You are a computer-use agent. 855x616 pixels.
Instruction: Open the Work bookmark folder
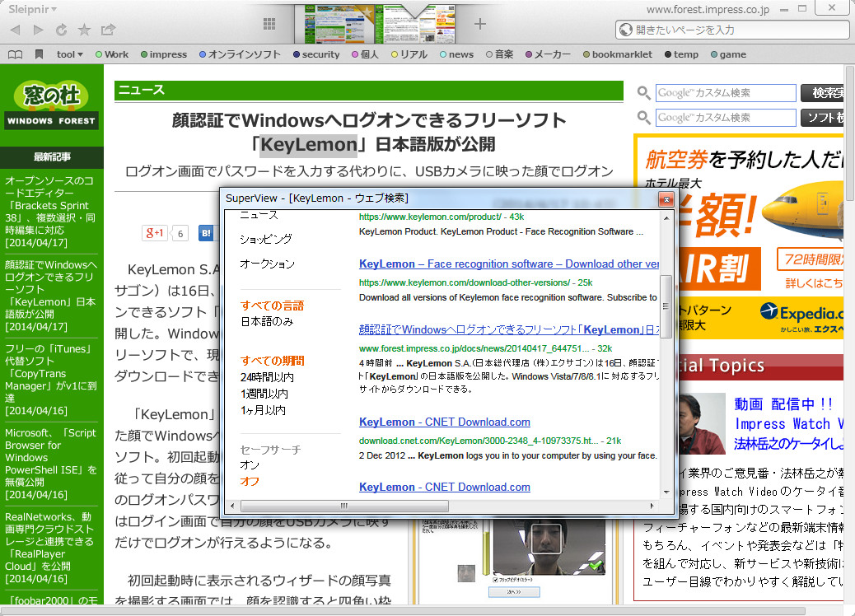[112, 54]
